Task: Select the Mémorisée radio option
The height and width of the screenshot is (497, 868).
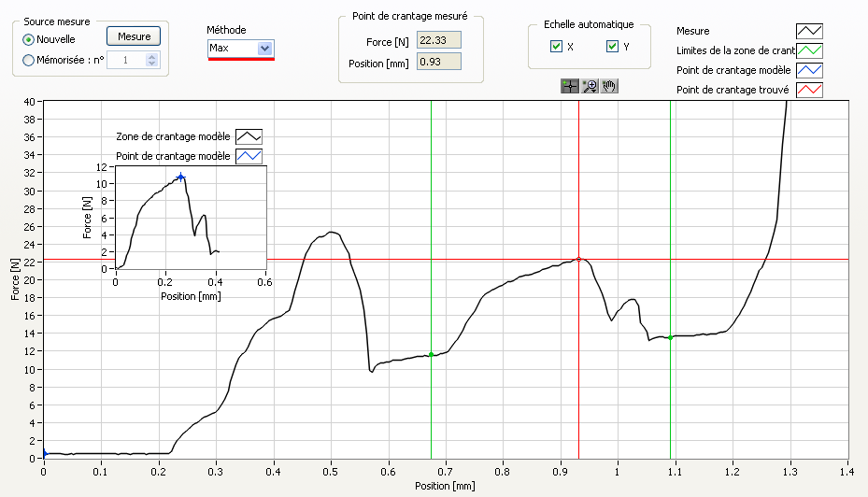Action: pyautogui.click(x=28, y=61)
